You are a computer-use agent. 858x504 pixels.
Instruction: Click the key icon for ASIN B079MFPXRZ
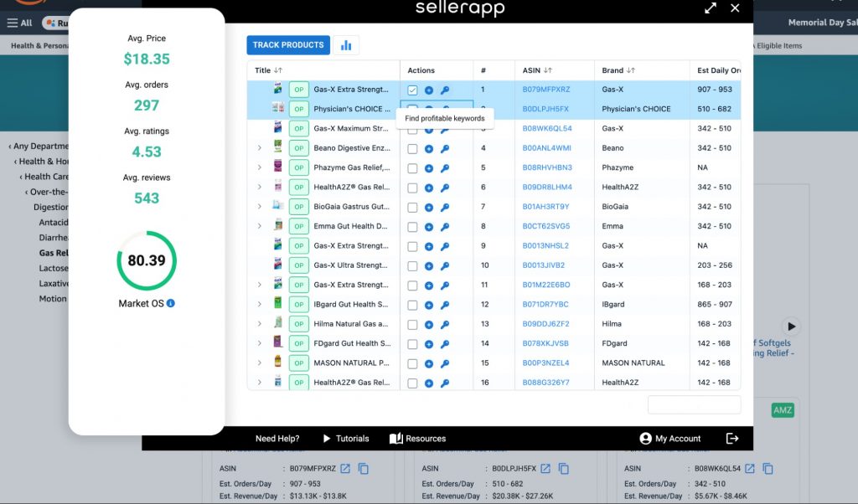click(445, 90)
